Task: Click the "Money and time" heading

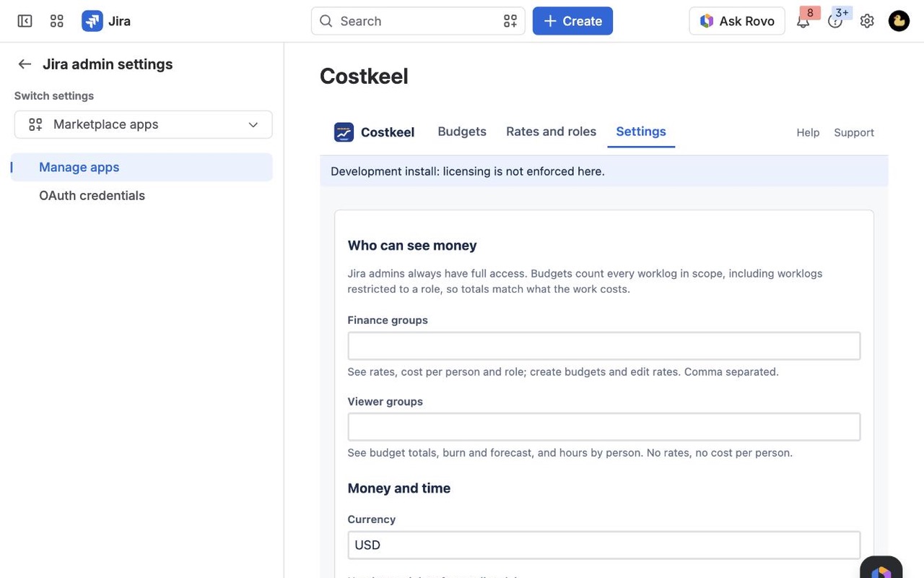Action: click(x=399, y=488)
